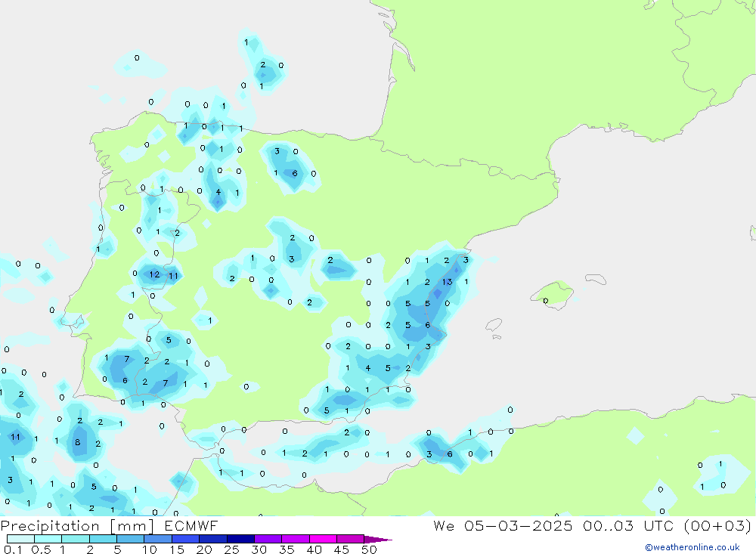Click the '0.5' legend scale label
Viewport: 756px width, 554px height.
pyautogui.click(x=41, y=549)
